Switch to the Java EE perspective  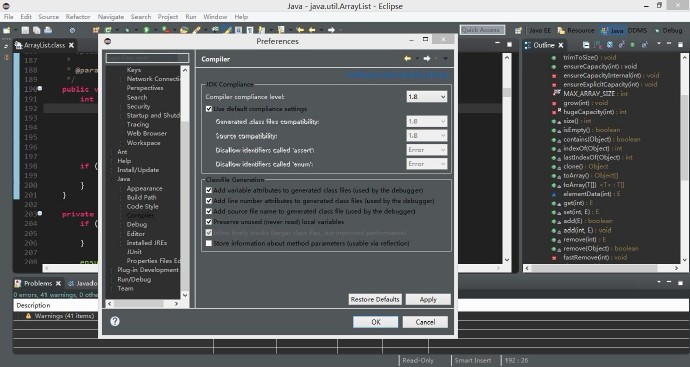(x=540, y=30)
